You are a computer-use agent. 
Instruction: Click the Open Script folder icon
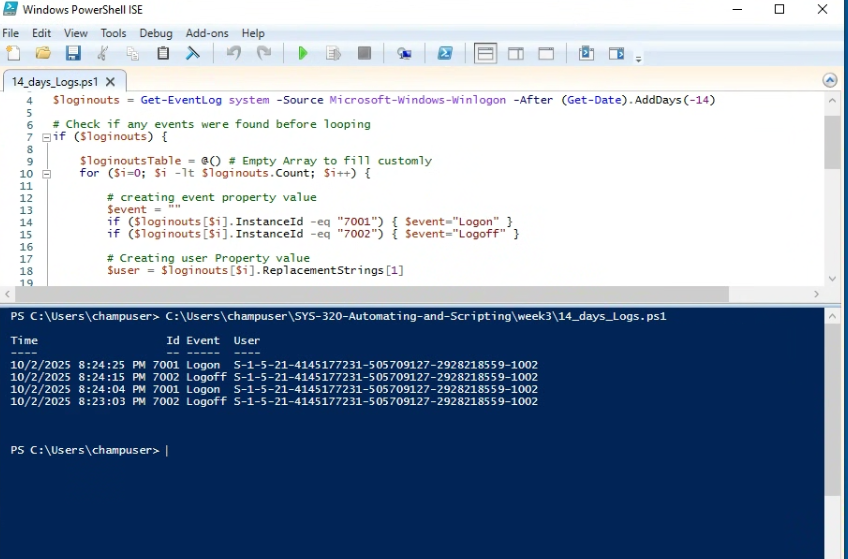(43, 53)
